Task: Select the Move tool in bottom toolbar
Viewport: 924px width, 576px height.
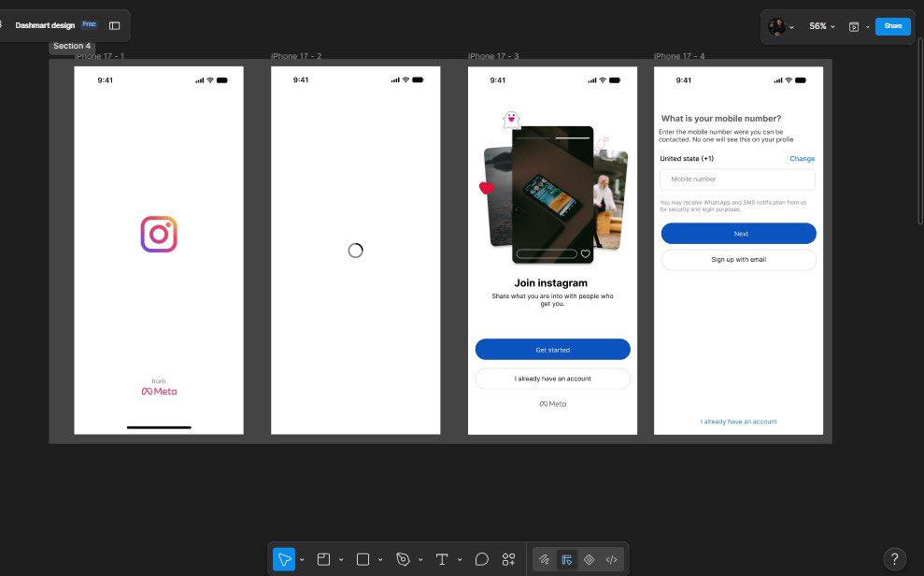Action: click(284, 559)
